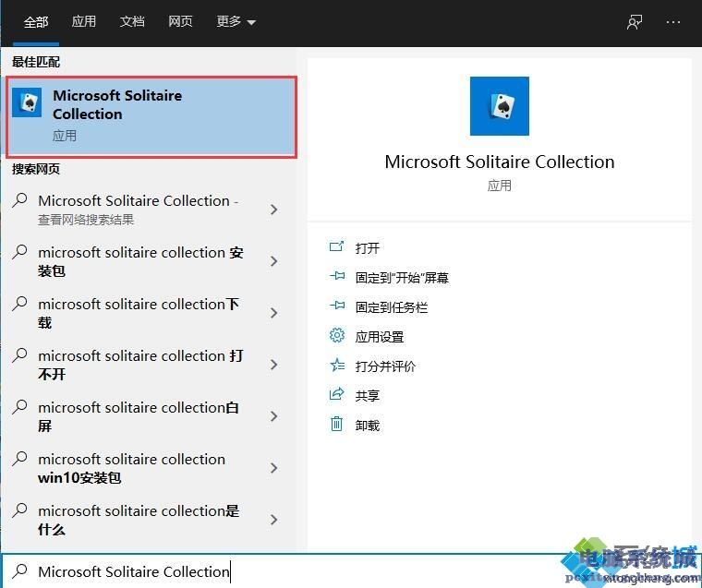Click the large Solitaire app tile in the preview pane

(x=499, y=106)
